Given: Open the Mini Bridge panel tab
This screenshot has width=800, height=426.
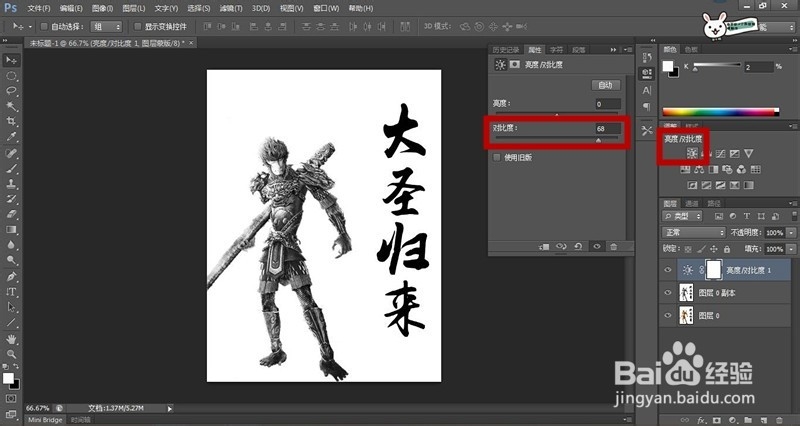Looking at the screenshot, I should coord(45,420).
